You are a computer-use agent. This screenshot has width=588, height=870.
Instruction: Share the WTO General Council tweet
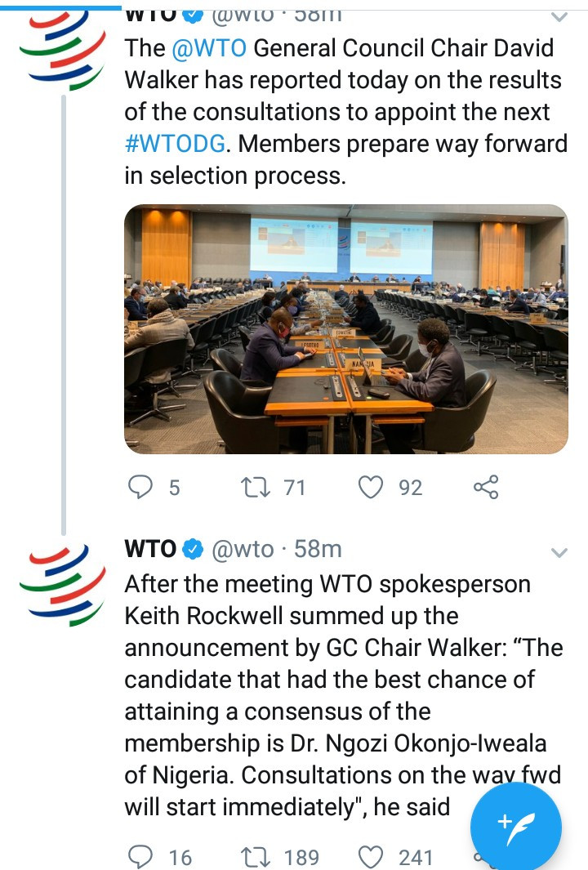coord(486,488)
